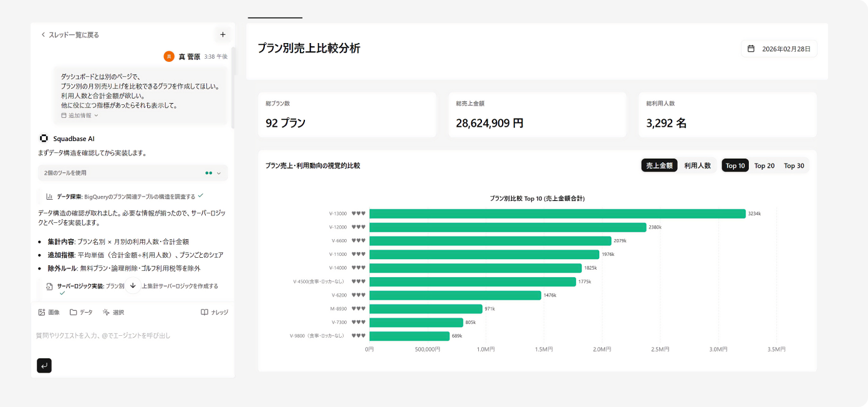Click the 総利用人数 value 3,292 名
Image resolution: width=868 pixels, height=407 pixels.
[666, 123]
